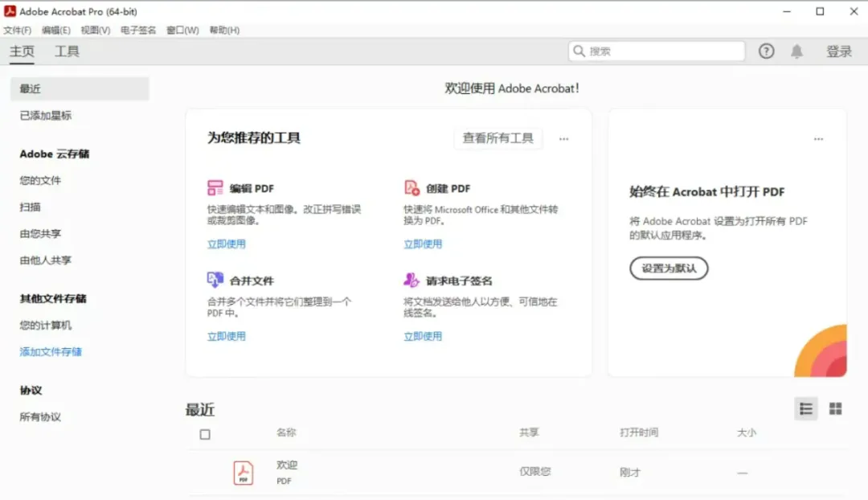Minimize the Acrobat window

coord(787,11)
